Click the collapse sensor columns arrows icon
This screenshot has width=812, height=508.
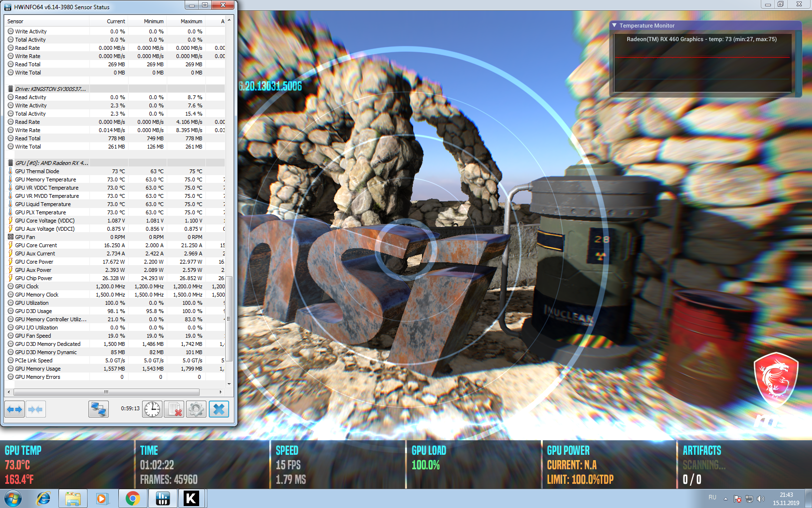coord(35,409)
